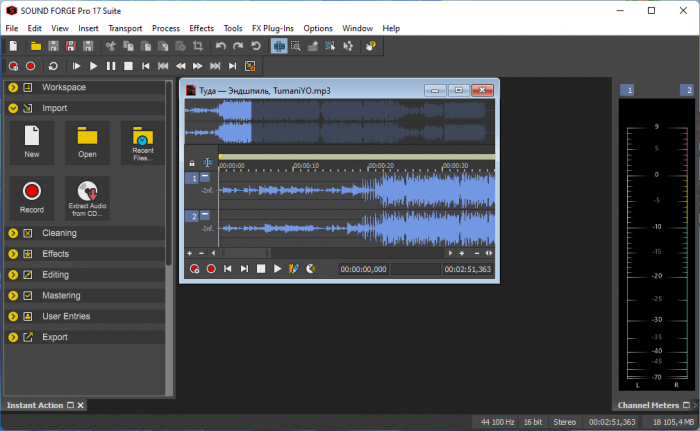
Task: Select the Event tool in the toolbar
Action: [330, 46]
